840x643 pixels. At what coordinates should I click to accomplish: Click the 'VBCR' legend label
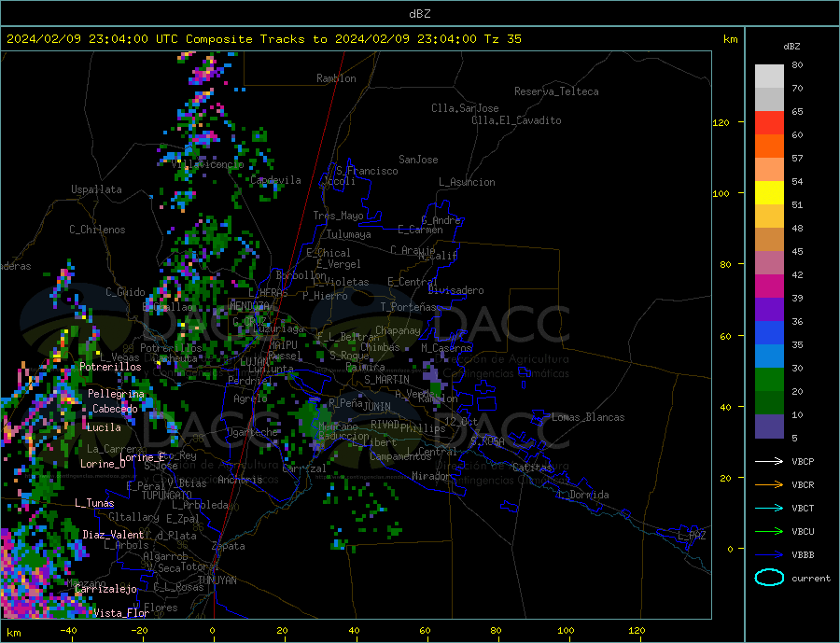point(803,485)
